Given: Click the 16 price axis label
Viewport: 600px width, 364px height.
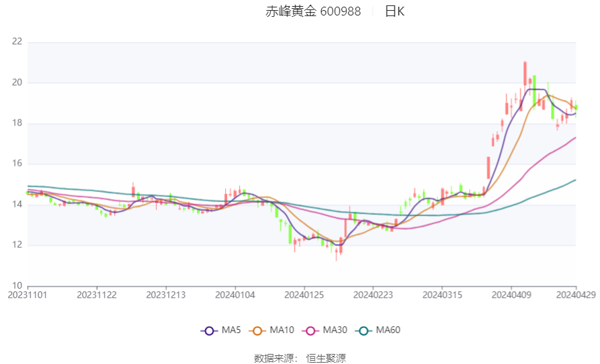Looking at the screenshot, I should [17, 164].
